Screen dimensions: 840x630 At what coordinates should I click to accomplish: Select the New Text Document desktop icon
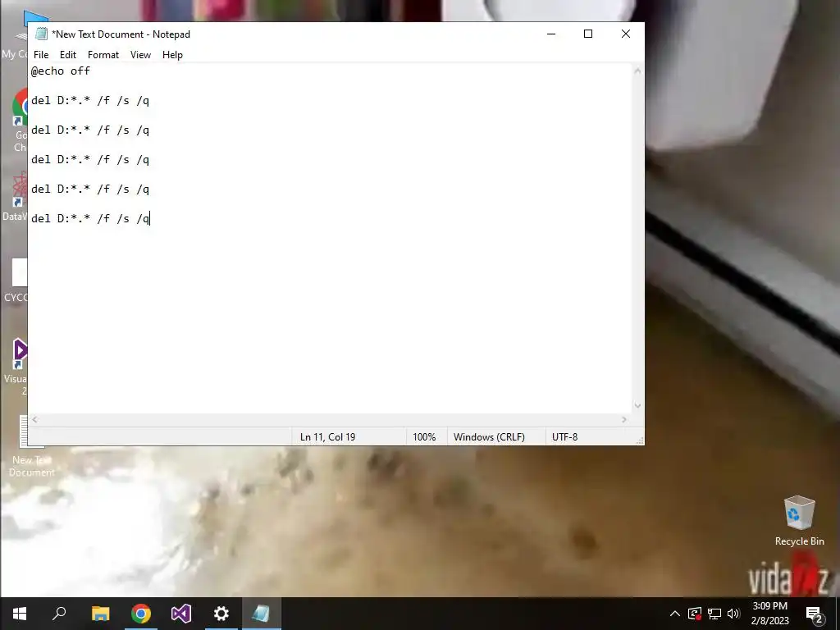pos(31,447)
